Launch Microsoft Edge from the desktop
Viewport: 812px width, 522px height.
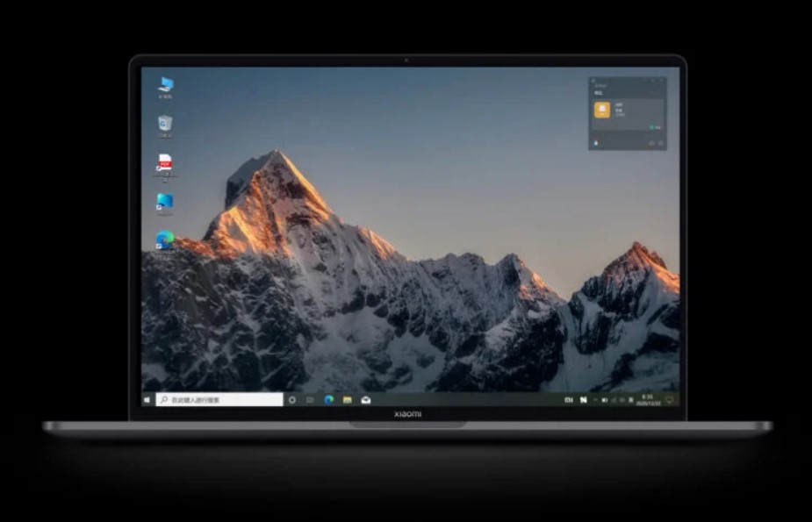(x=165, y=240)
